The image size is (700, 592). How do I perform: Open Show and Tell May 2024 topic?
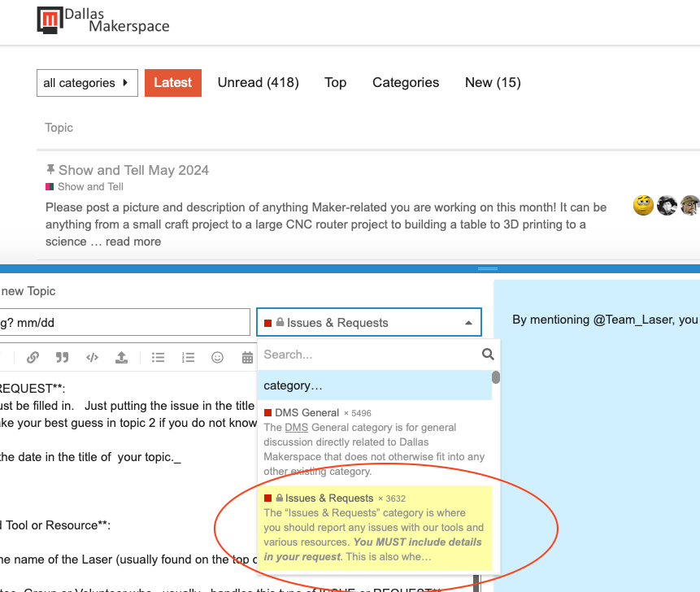pos(133,170)
